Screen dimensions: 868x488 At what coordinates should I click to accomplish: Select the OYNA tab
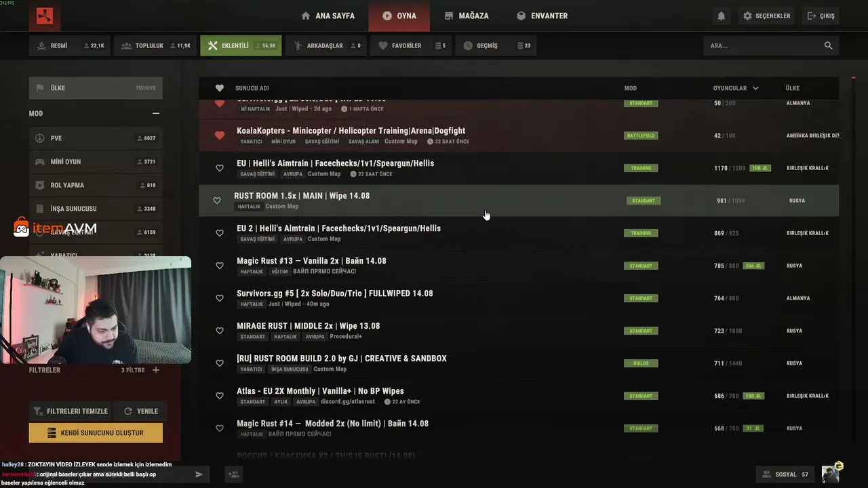click(399, 16)
